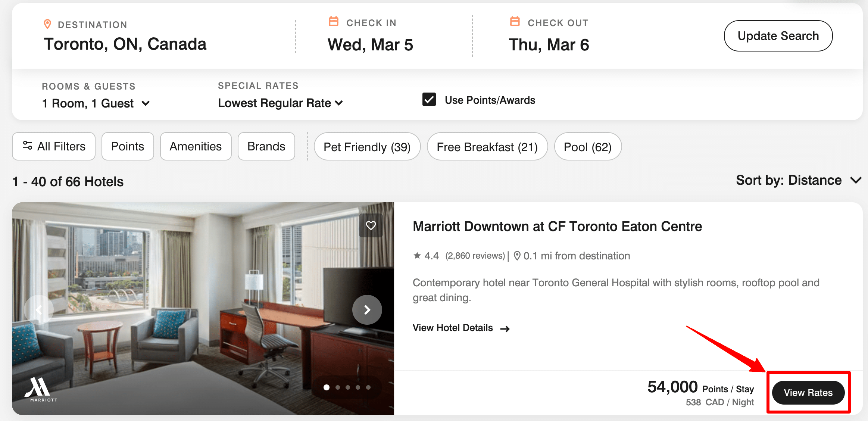Screen dimensions: 868x421
Task: Click the Check Out calendar icon
Action: pos(515,22)
